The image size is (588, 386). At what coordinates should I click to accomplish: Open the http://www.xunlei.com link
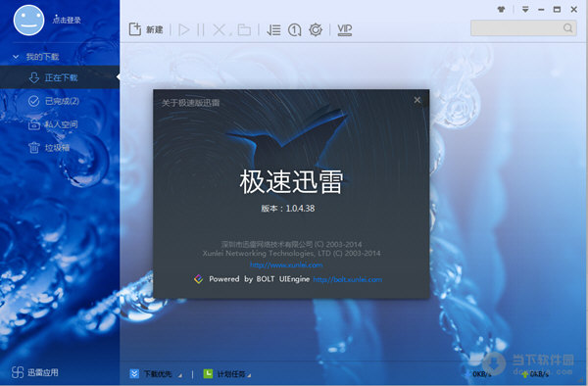coord(286,265)
